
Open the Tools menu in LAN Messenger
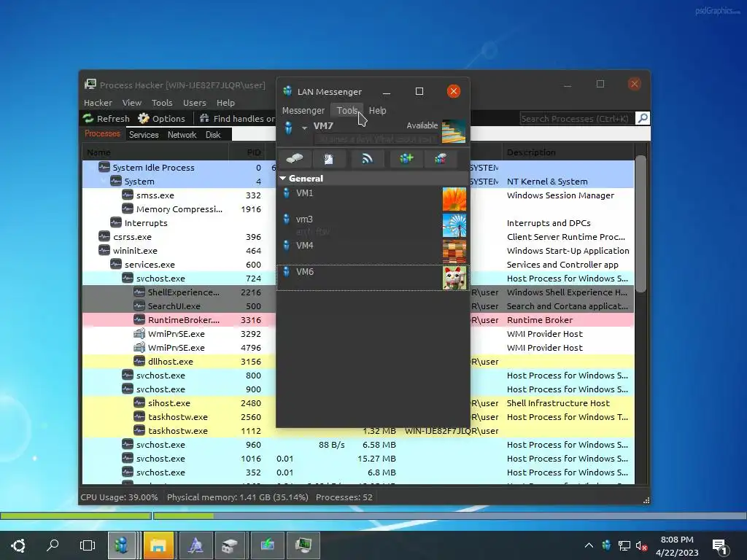(347, 111)
